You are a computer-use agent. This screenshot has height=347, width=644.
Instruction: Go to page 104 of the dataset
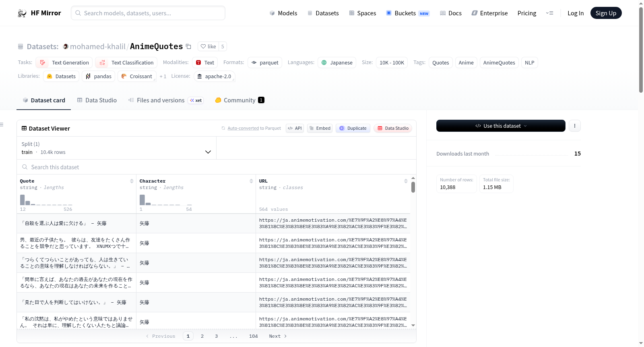point(254,336)
